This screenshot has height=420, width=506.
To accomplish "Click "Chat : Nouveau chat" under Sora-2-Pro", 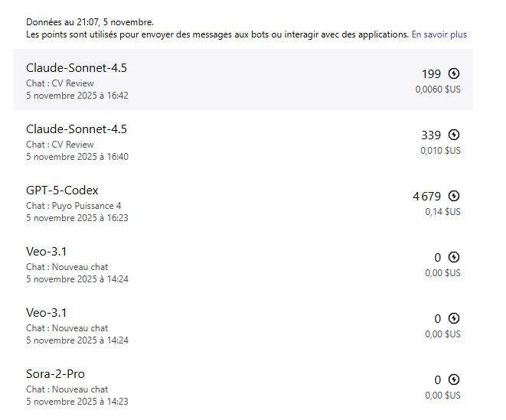I will coord(67,389).
